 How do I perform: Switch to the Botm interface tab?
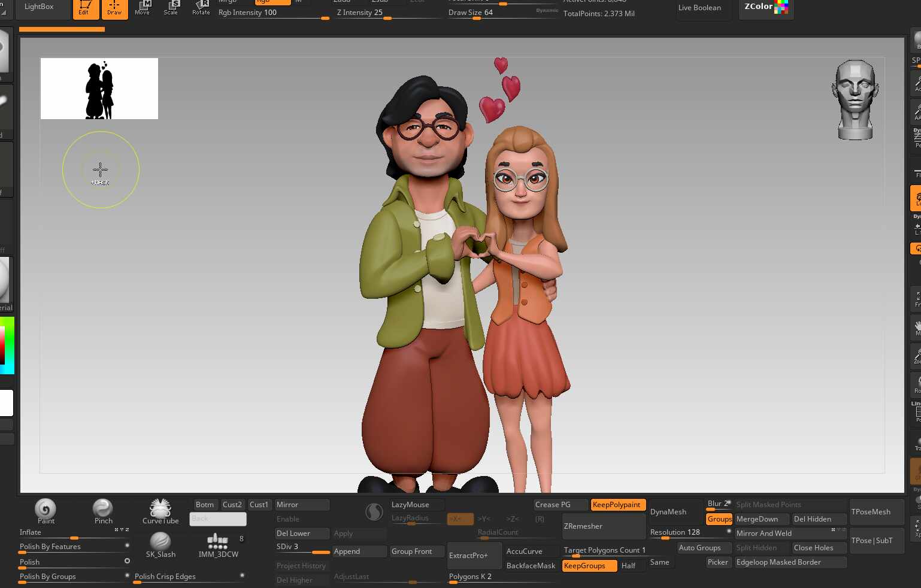[204, 505]
